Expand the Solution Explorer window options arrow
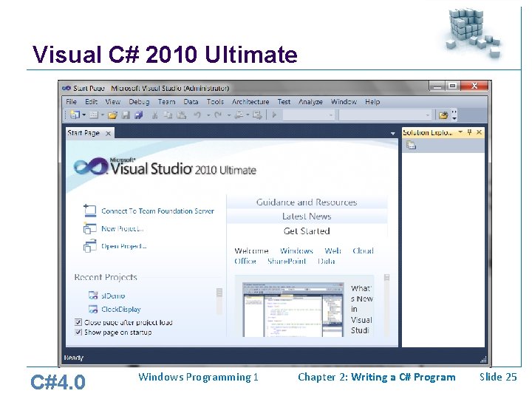Viewport: 532px width, 399px height. 460,132
